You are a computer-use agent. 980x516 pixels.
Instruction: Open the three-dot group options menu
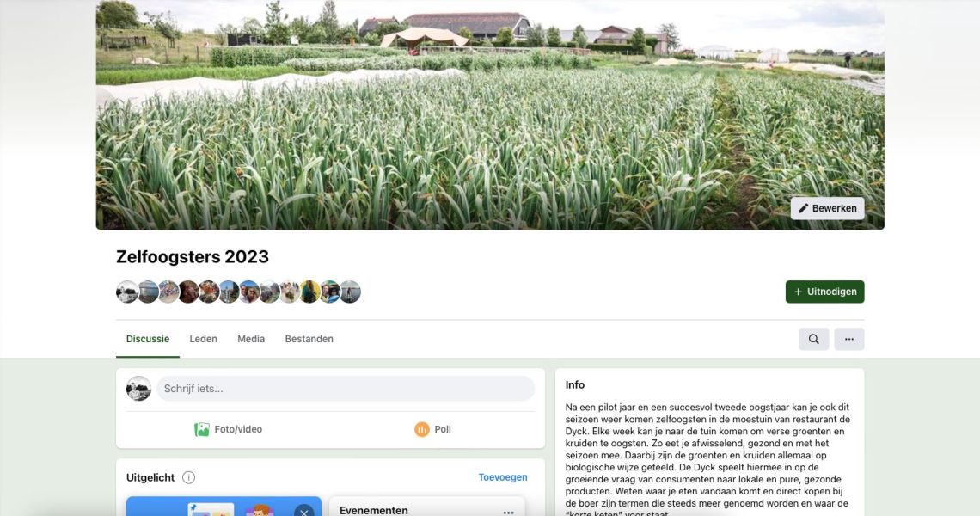[x=848, y=339]
